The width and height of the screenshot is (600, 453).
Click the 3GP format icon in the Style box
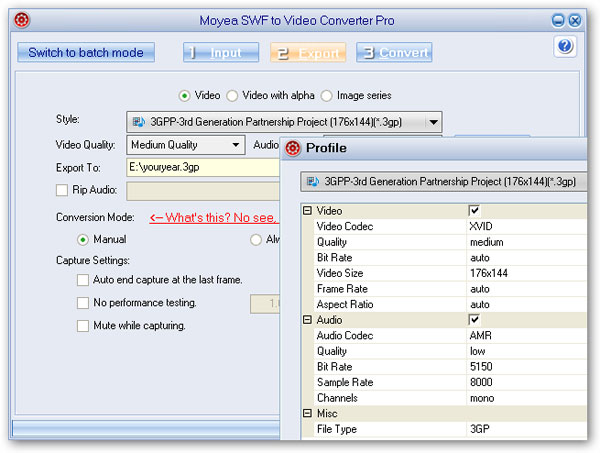(x=139, y=122)
